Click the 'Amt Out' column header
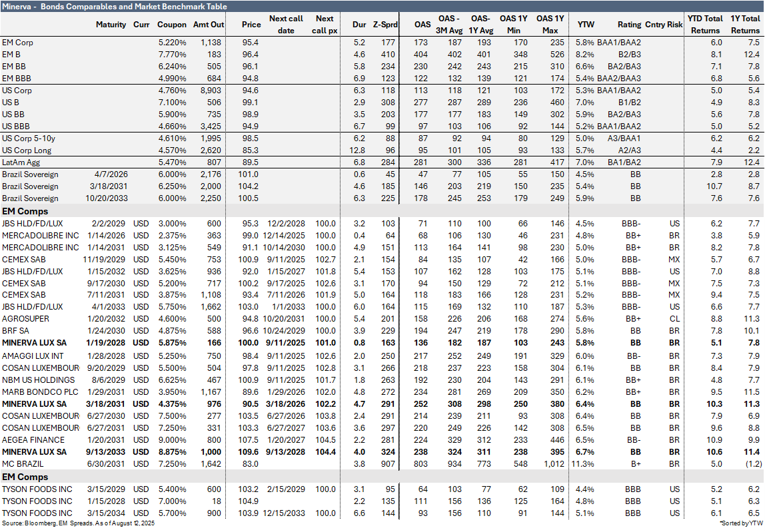 click(209, 25)
